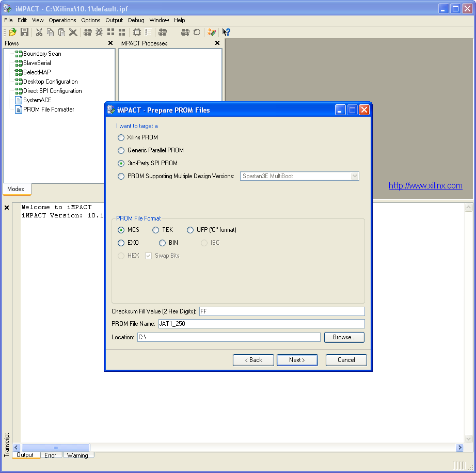This screenshot has height=473, width=476.
Task: Click the Open project folder toolbar icon
Action: tap(13, 32)
